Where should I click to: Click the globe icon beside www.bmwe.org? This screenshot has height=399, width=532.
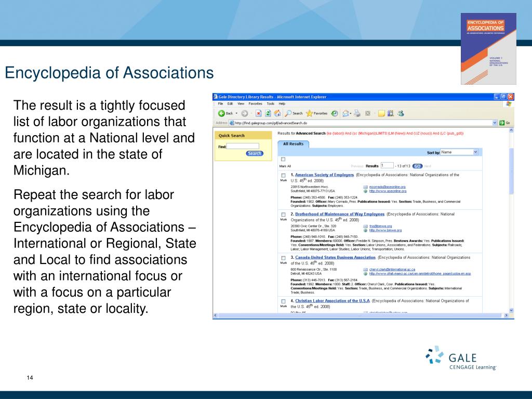(365, 230)
